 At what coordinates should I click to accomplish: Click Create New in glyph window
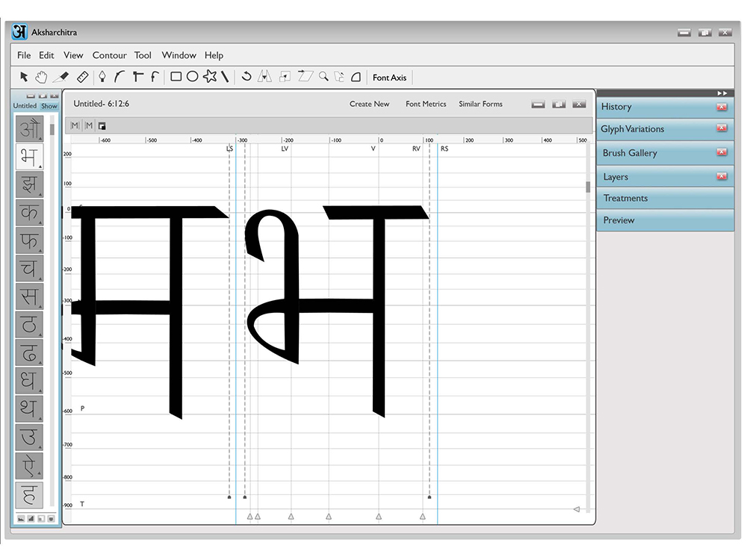point(369,104)
